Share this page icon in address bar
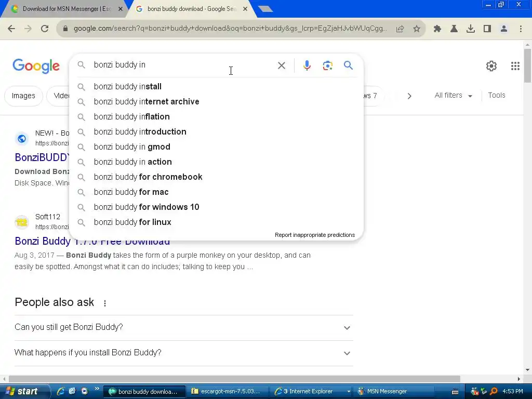Viewport: 532px width, 399px height. pos(400,29)
